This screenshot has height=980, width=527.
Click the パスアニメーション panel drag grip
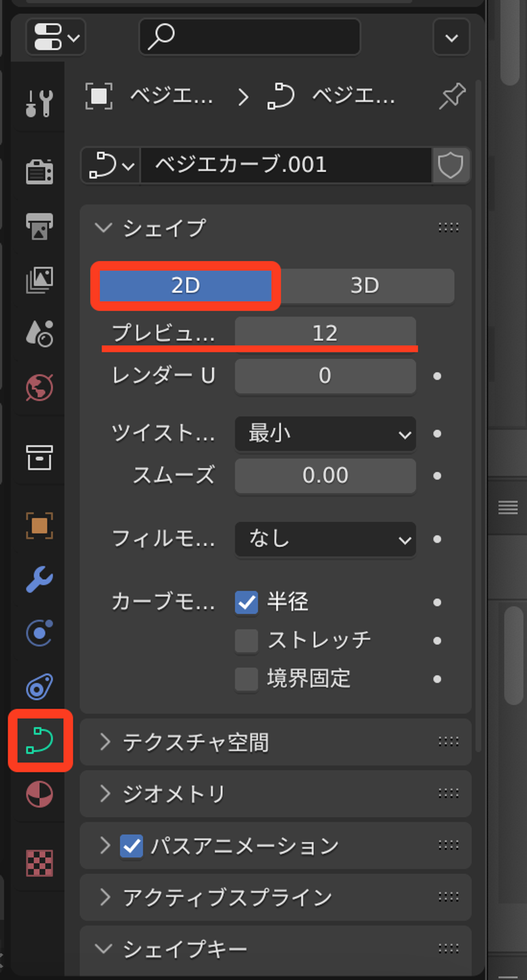coord(448,845)
